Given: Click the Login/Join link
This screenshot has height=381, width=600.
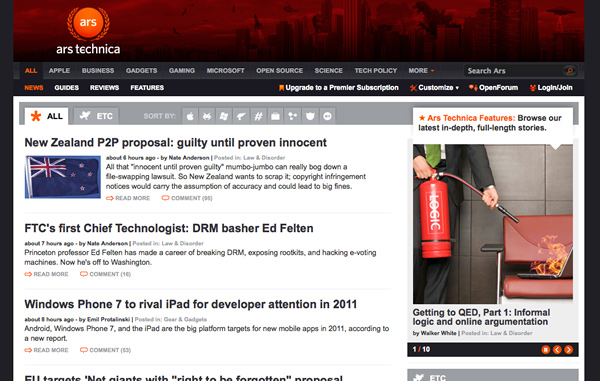Looking at the screenshot, I should click(551, 88).
